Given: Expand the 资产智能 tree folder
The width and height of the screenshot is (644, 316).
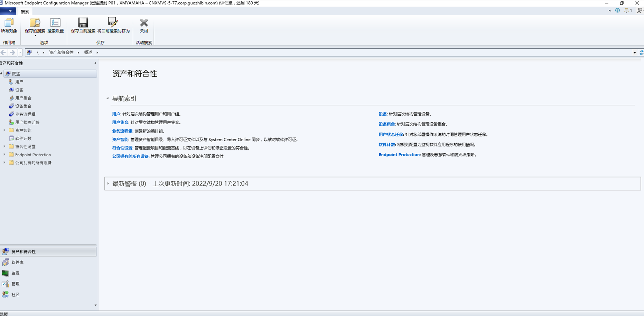Looking at the screenshot, I should coord(4,130).
